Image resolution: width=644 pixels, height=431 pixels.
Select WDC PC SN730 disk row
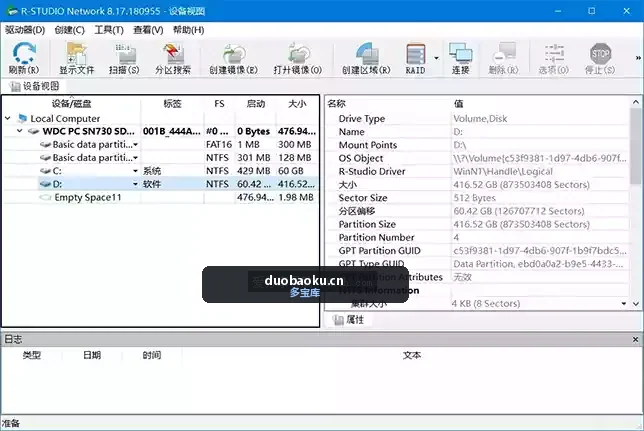point(161,131)
